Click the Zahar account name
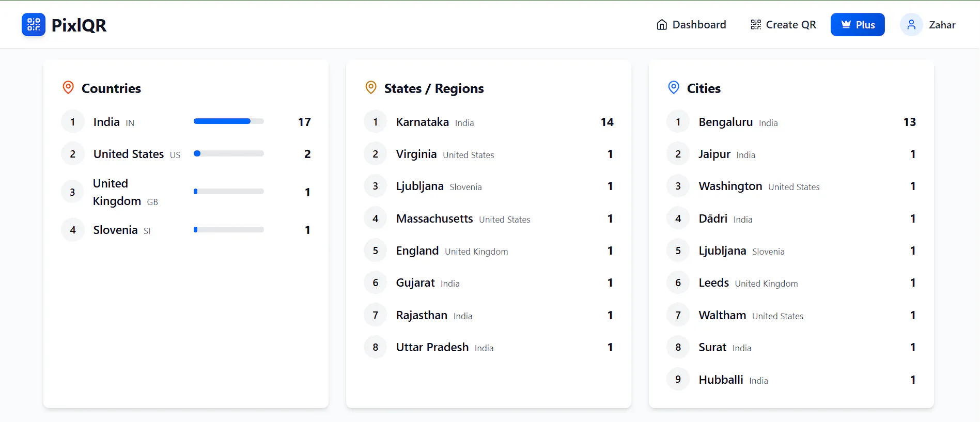Screen dimensions: 980x422 [x=942, y=25]
